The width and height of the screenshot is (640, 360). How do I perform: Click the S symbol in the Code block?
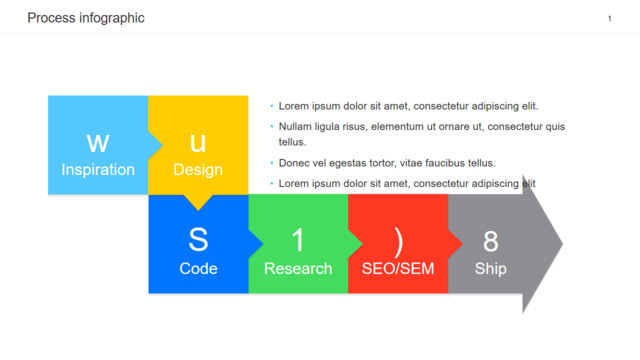point(198,240)
